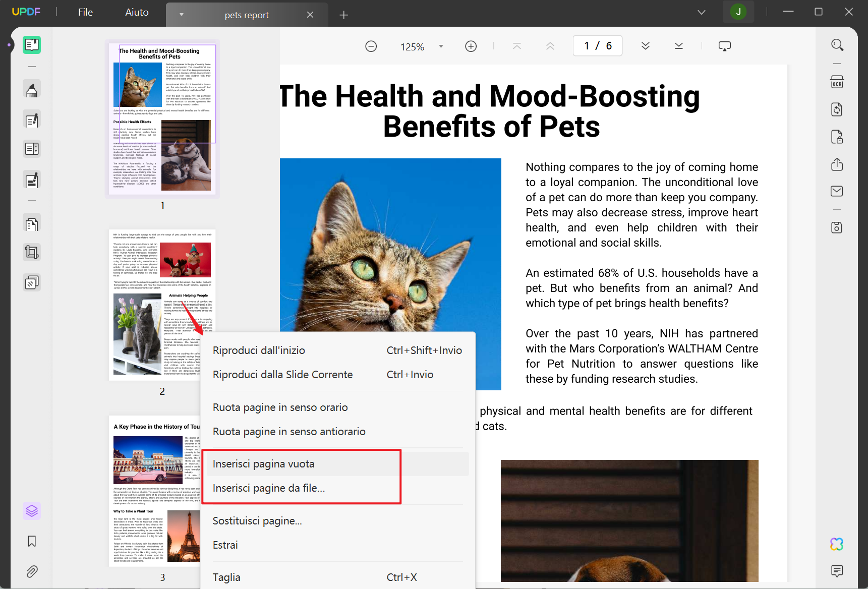
Task: Go to the next page arrow
Action: [646, 46]
